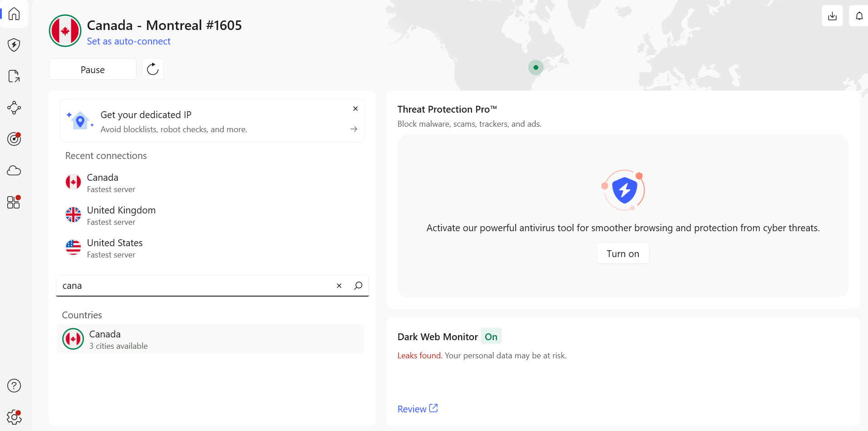Pause the VPN connection
The image size is (868, 431).
click(x=93, y=69)
